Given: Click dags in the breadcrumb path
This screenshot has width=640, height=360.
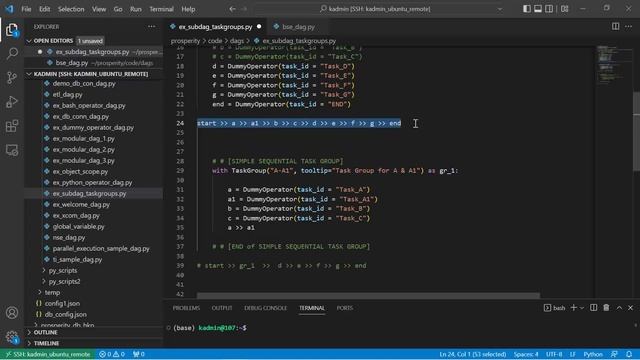Looking at the screenshot, I should [237, 41].
